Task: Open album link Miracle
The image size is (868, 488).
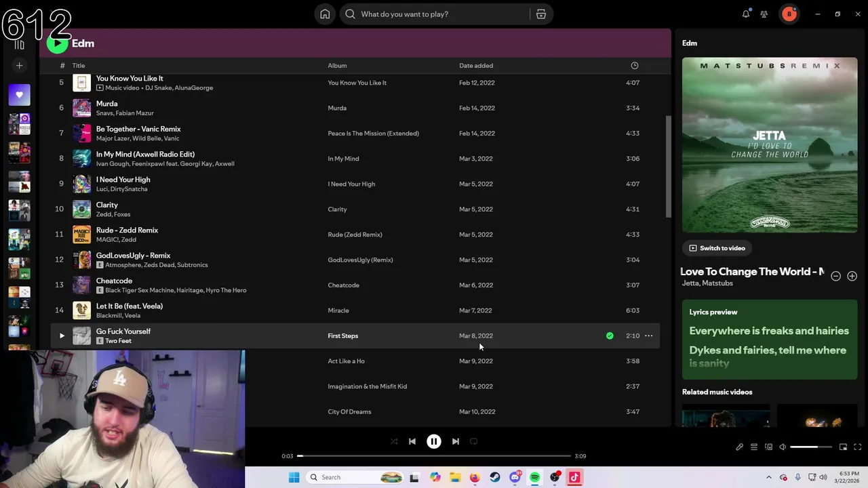Action: point(338,310)
